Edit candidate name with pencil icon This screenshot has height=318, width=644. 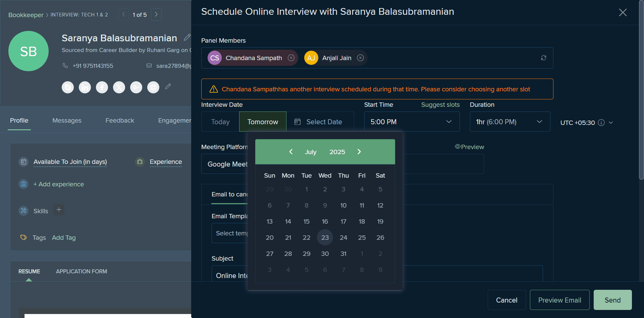pos(187,37)
